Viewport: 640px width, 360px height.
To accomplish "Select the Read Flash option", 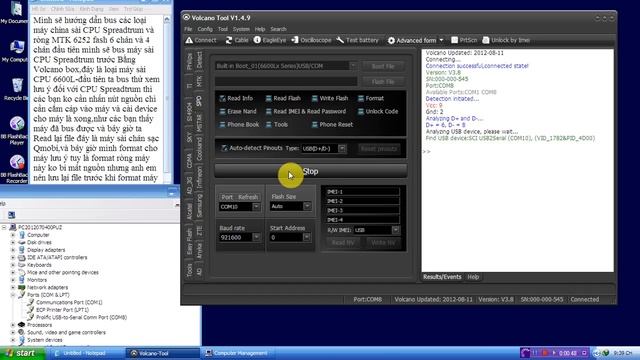I will coord(283,98).
